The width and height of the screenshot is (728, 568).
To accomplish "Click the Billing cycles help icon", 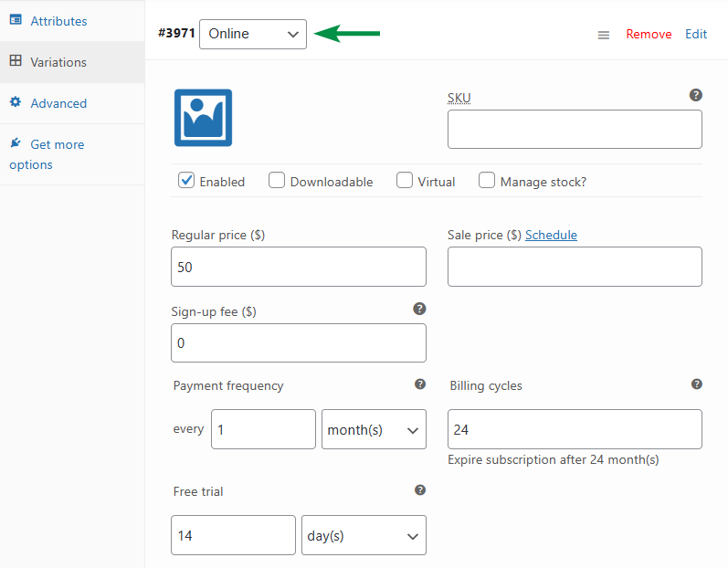I will coord(696,384).
